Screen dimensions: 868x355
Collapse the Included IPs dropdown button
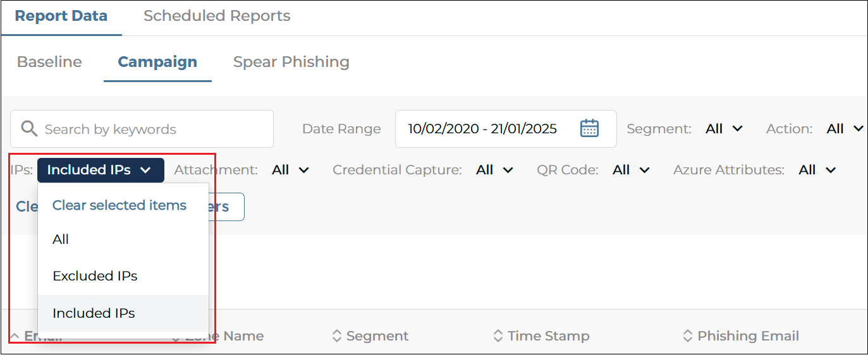(x=101, y=170)
